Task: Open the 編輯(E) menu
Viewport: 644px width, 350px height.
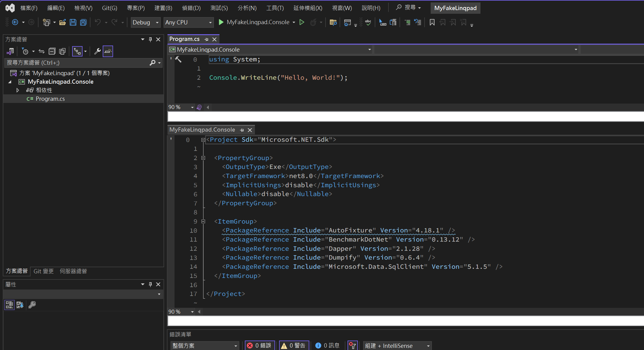Action: coord(56,8)
